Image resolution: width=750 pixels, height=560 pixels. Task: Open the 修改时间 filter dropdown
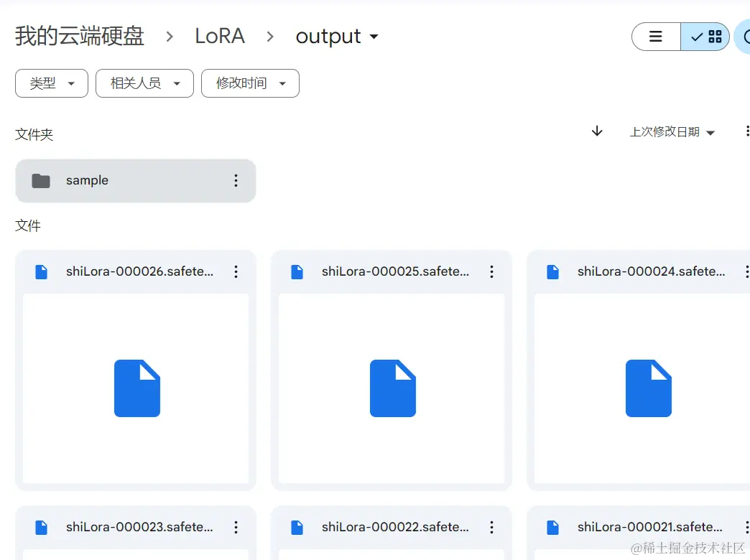point(250,83)
